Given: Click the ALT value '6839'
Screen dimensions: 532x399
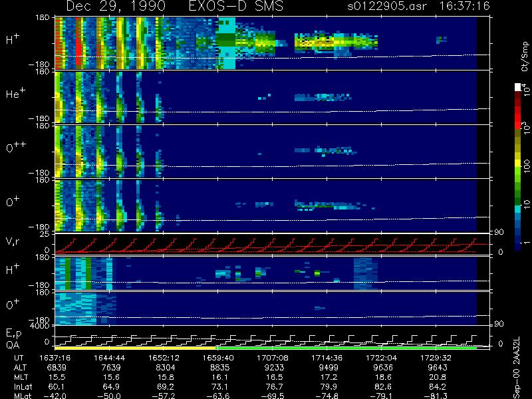Looking at the screenshot, I should (57, 368).
